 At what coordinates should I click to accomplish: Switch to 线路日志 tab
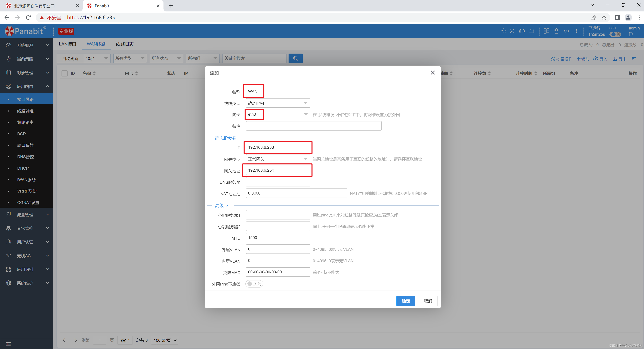click(125, 44)
